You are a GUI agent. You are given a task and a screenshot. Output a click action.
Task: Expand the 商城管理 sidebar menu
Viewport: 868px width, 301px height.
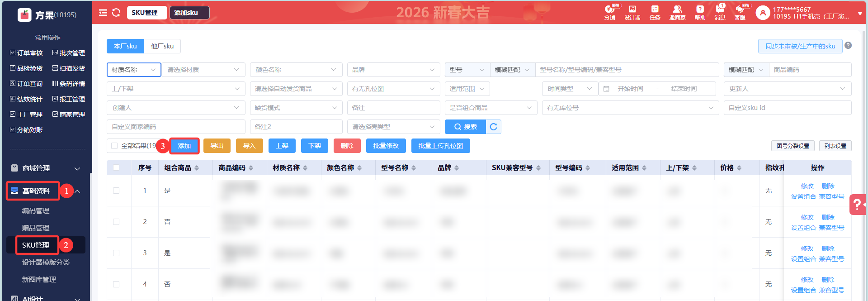(45, 168)
